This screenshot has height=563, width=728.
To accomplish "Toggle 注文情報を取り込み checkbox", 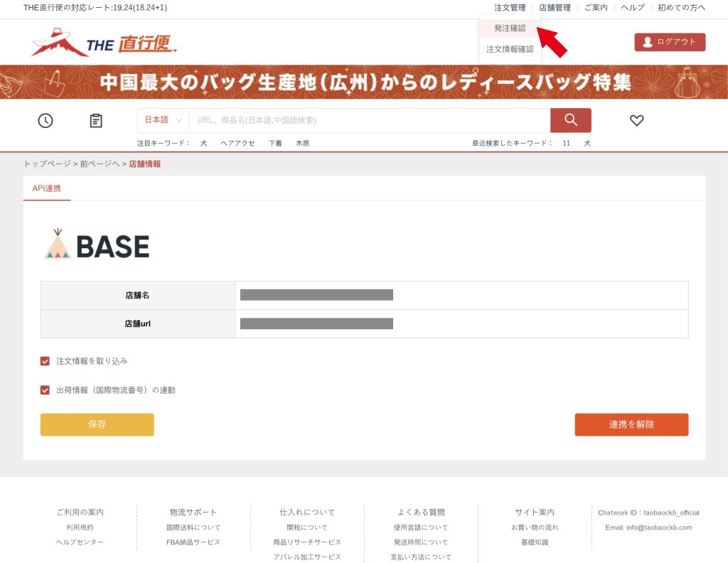I will pyautogui.click(x=45, y=361).
